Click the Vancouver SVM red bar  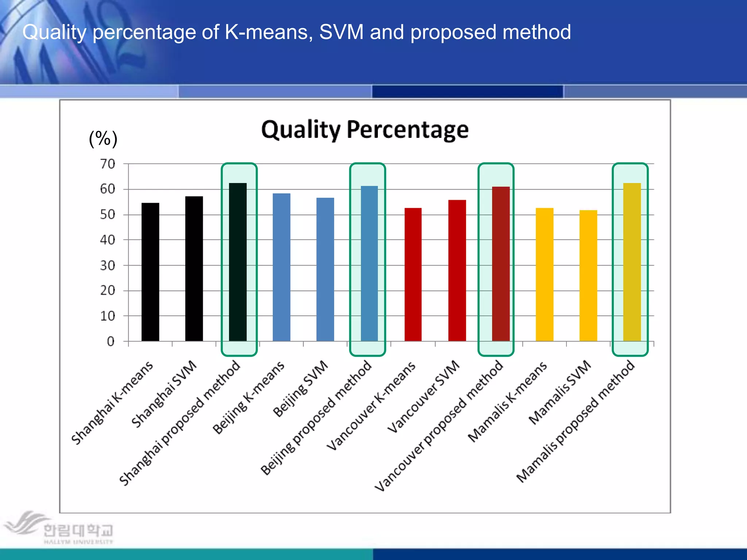tap(457, 271)
